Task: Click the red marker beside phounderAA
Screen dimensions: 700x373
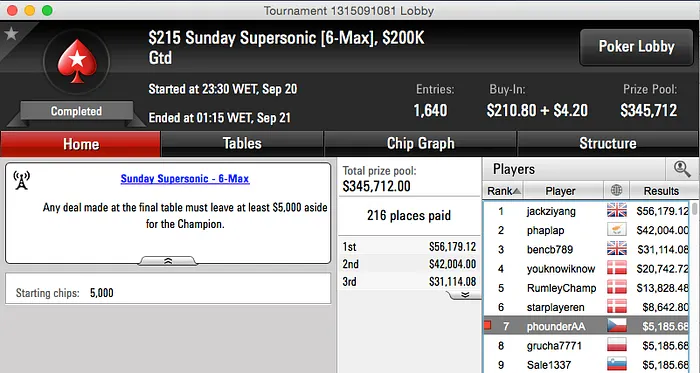Action: click(x=488, y=325)
